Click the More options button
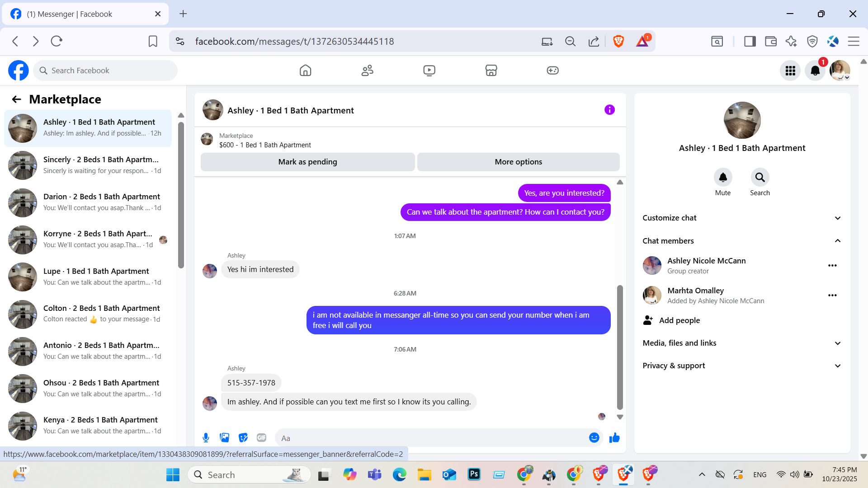The height and width of the screenshot is (488, 868). [x=518, y=162]
